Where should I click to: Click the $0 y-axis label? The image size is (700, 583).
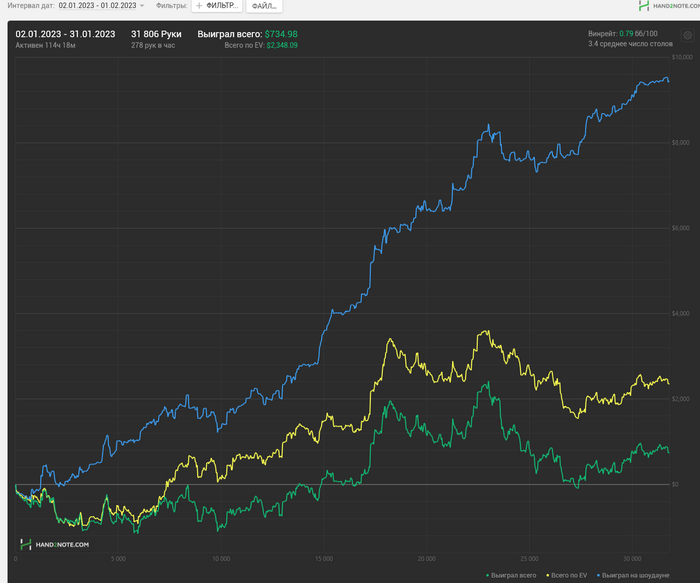[675, 484]
